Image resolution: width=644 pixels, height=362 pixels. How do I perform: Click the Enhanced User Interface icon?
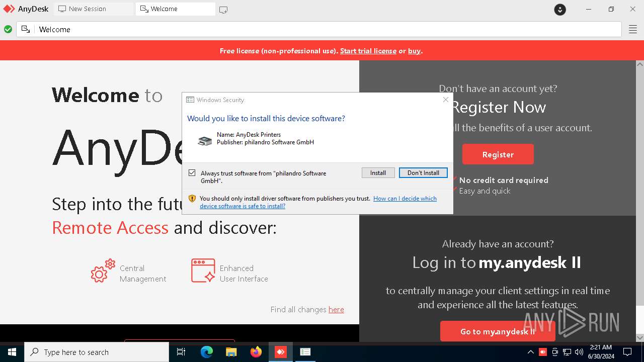(x=203, y=270)
